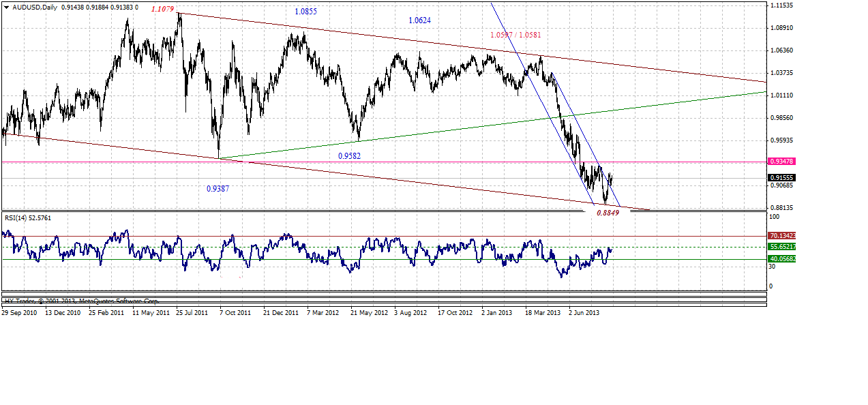Screen dimensions: 868x405
Task: Click 1.03735 on the price axis
Action: 781,73
